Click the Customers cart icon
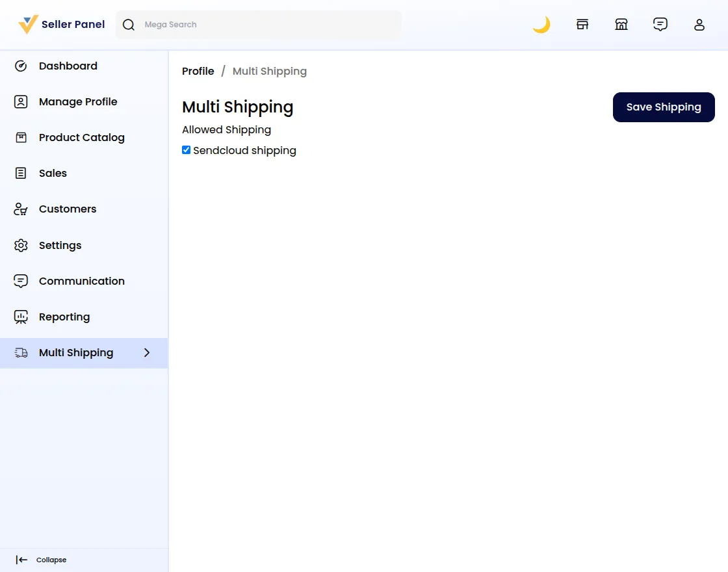 20,209
